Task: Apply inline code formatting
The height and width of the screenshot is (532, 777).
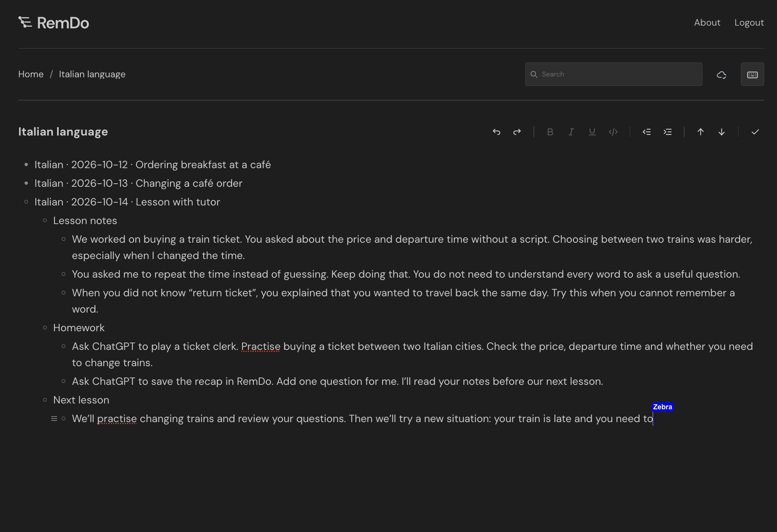Action: (x=613, y=132)
